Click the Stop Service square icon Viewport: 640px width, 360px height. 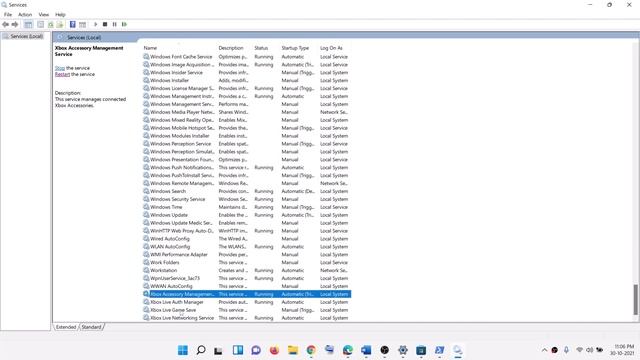click(105, 24)
